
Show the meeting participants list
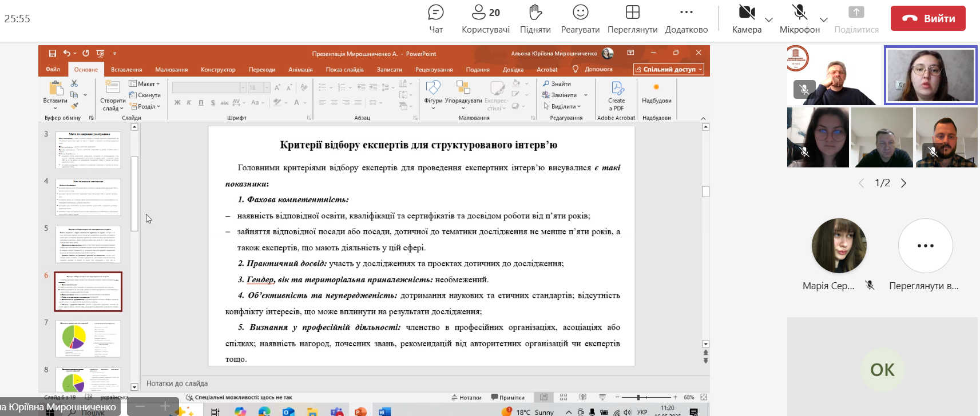[486, 19]
